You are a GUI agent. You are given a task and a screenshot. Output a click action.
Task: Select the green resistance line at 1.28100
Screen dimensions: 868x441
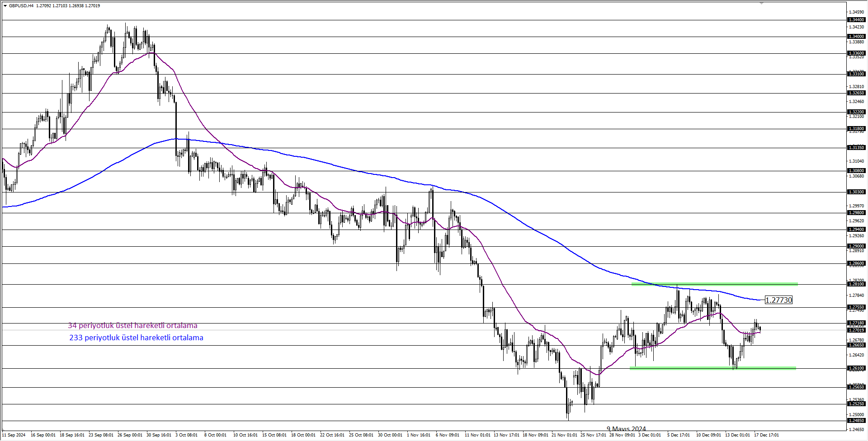coord(714,284)
